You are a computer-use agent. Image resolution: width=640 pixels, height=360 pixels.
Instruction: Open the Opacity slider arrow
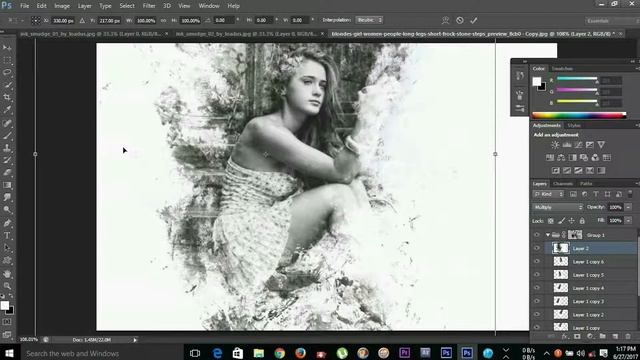tap(628, 207)
